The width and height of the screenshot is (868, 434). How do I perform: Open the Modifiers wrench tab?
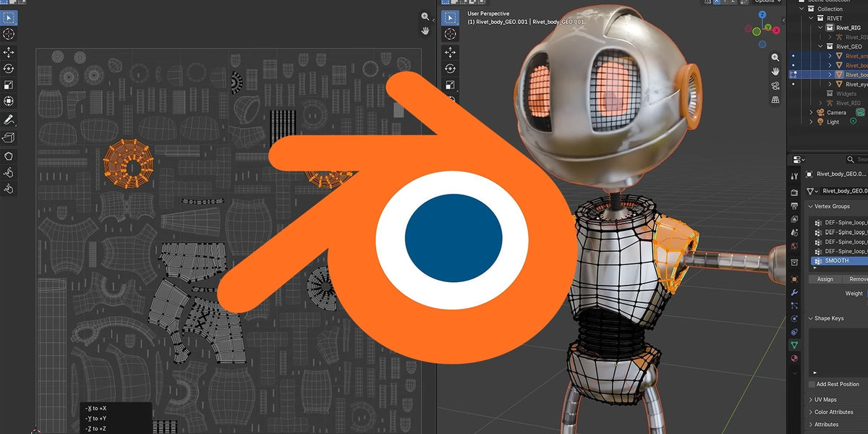[x=795, y=292]
